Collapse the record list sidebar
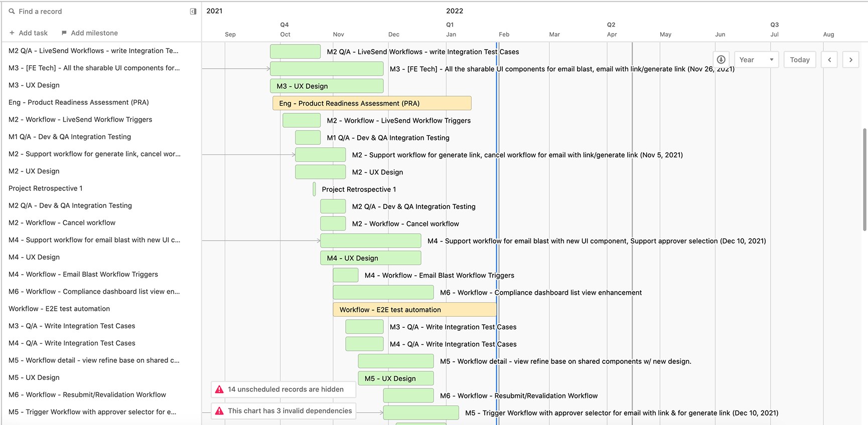The height and width of the screenshot is (425, 868). pyautogui.click(x=193, y=12)
